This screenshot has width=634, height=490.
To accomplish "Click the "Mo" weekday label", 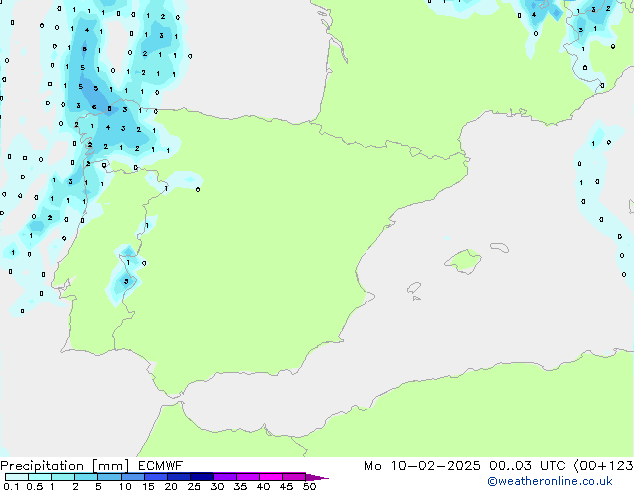I will point(373,465).
